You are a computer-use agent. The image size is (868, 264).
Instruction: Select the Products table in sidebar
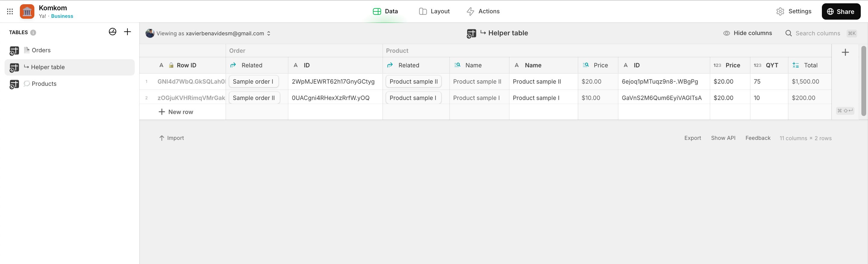tap(44, 84)
